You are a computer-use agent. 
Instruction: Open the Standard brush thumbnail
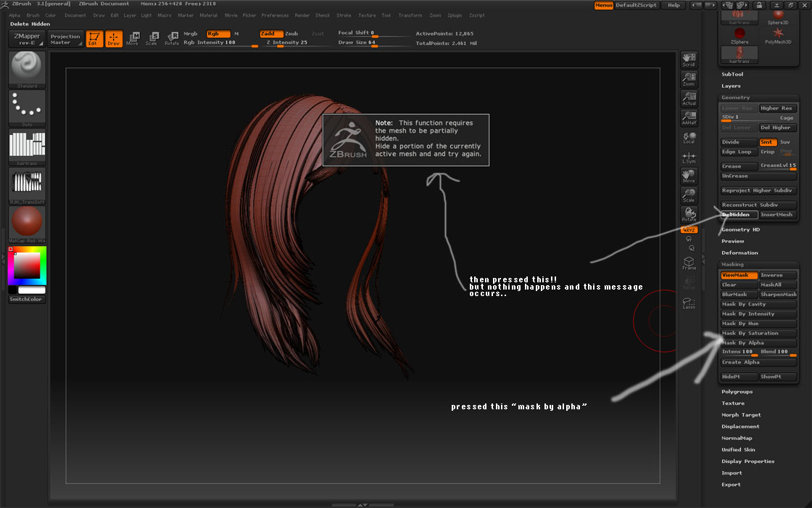coord(27,70)
